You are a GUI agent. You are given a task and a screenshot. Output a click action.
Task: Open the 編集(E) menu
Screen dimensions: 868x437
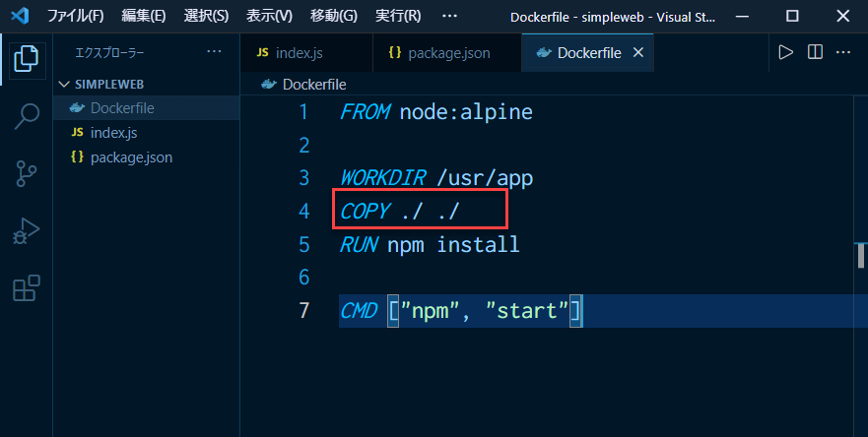144,16
